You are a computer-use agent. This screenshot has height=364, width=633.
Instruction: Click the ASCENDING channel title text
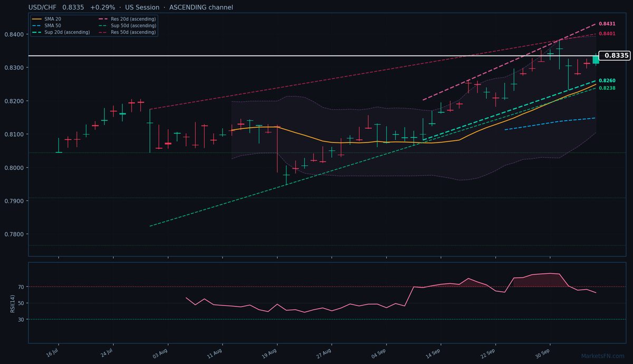pyautogui.click(x=201, y=7)
